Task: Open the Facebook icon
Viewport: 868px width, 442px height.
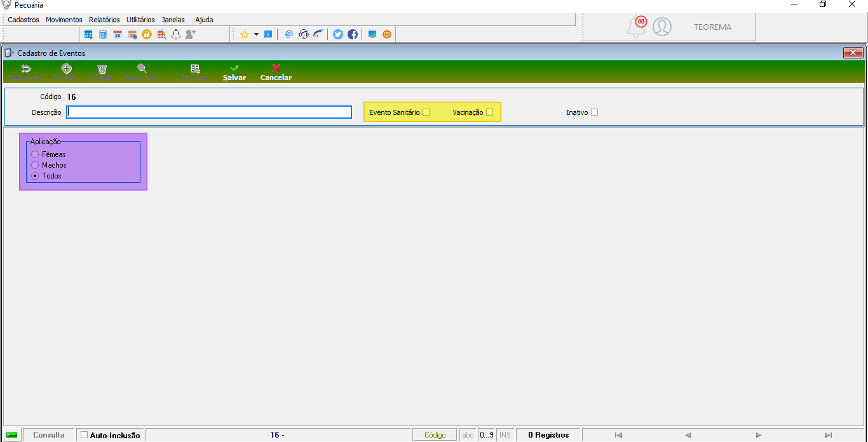Action: pyautogui.click(x=353, y=34)
